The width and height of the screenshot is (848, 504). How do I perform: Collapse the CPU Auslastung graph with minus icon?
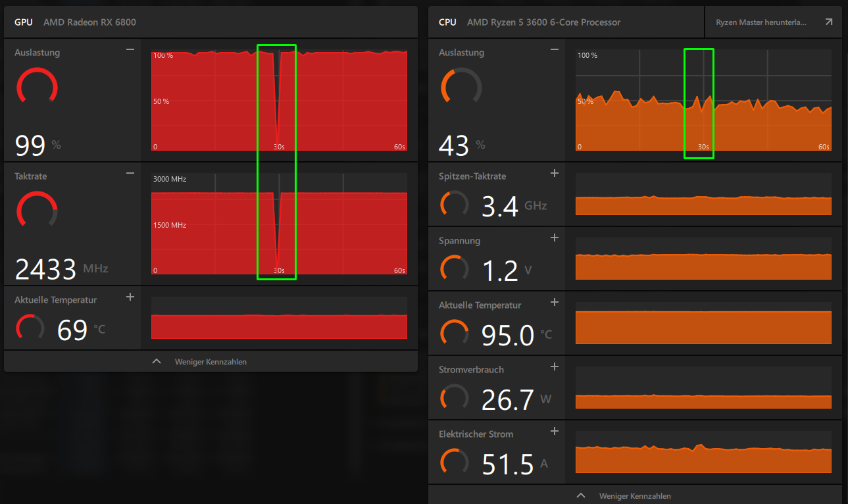click(x=555, y=49)
